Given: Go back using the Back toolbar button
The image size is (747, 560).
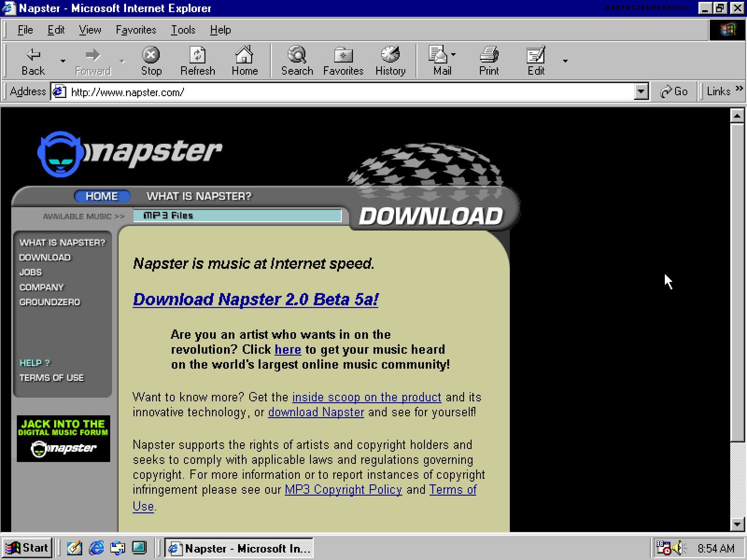Looking at the screenshot, I should [33, 61].
